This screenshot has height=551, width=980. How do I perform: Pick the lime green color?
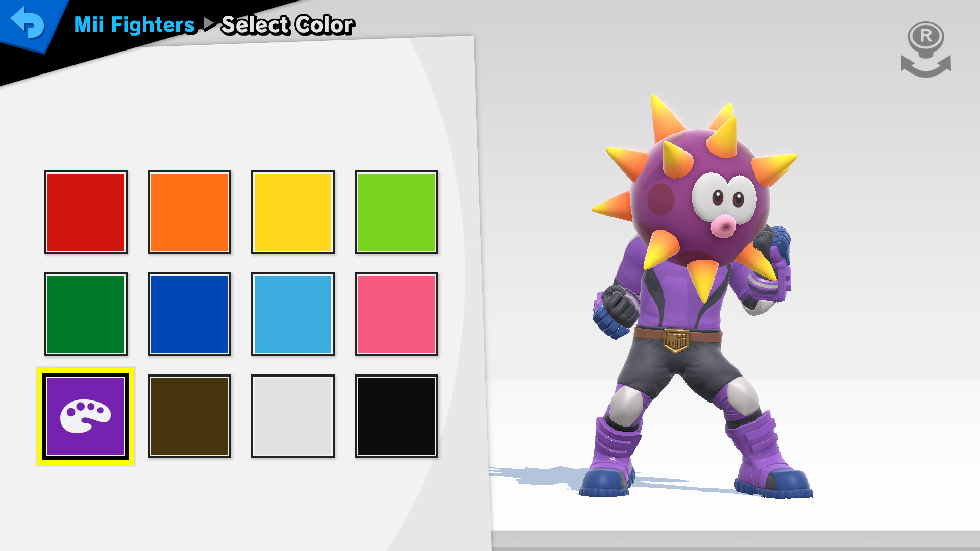(398, 211)
